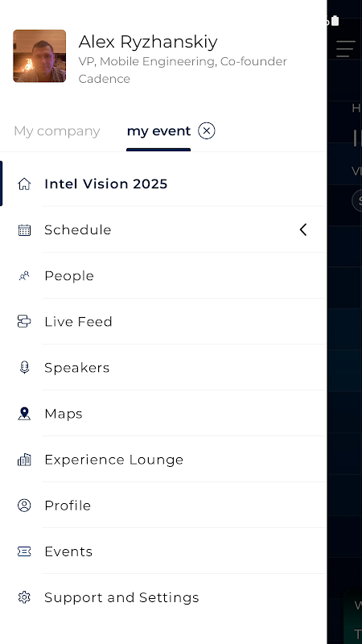
Task: Tap the hamburger menu icon behind the drawer
Action: [x=345, y=49]
